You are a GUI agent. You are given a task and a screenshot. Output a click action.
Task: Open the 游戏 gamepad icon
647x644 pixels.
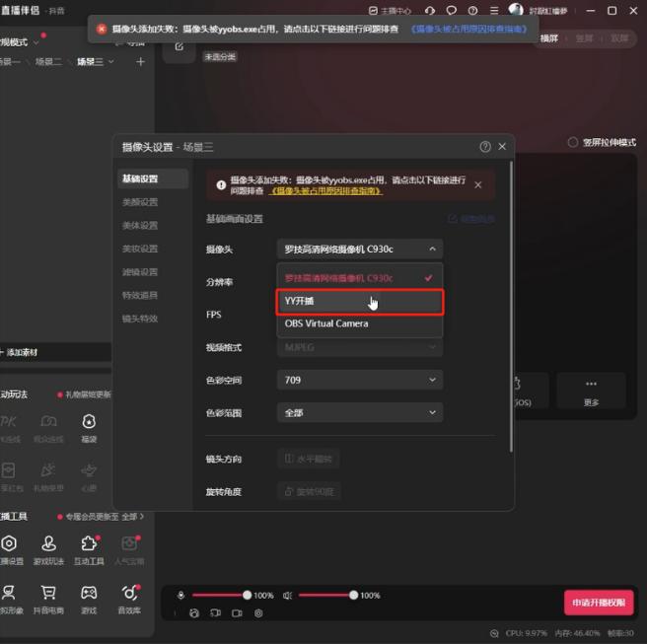[x=89, y=598]
